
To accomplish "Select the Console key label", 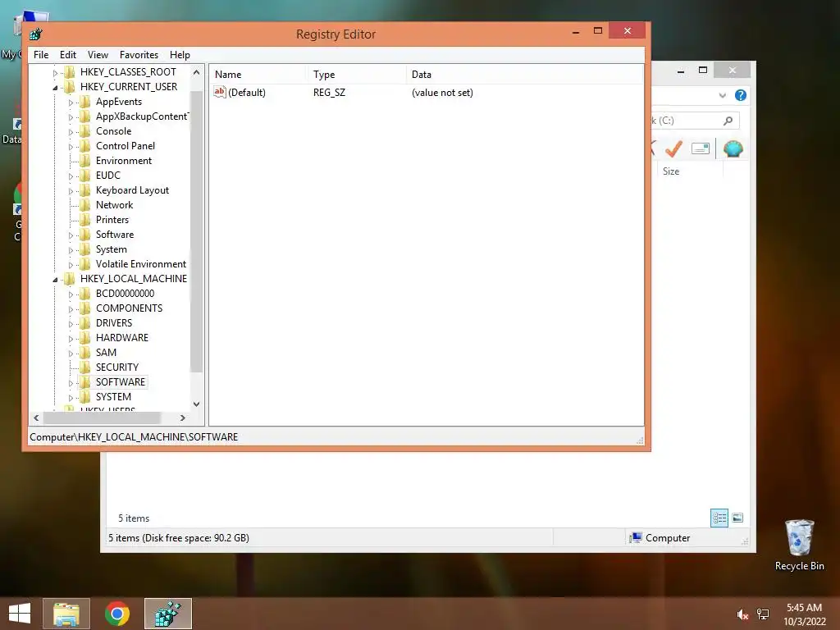I will 113,131.
